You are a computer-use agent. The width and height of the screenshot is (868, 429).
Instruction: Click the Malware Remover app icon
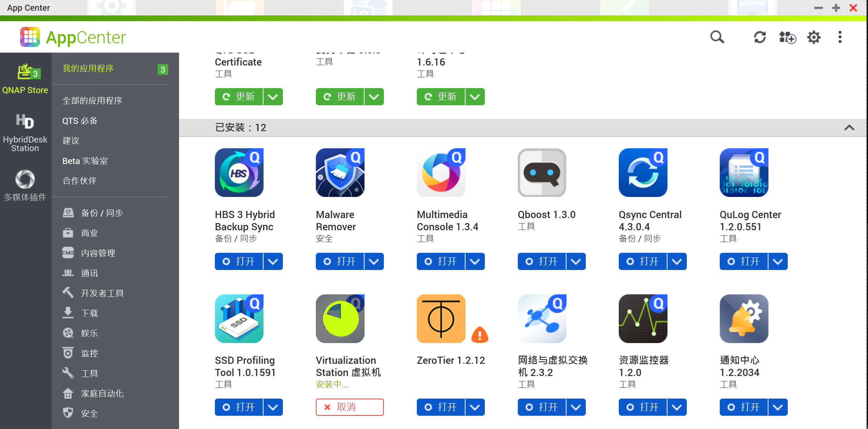[x=340, y=173]
